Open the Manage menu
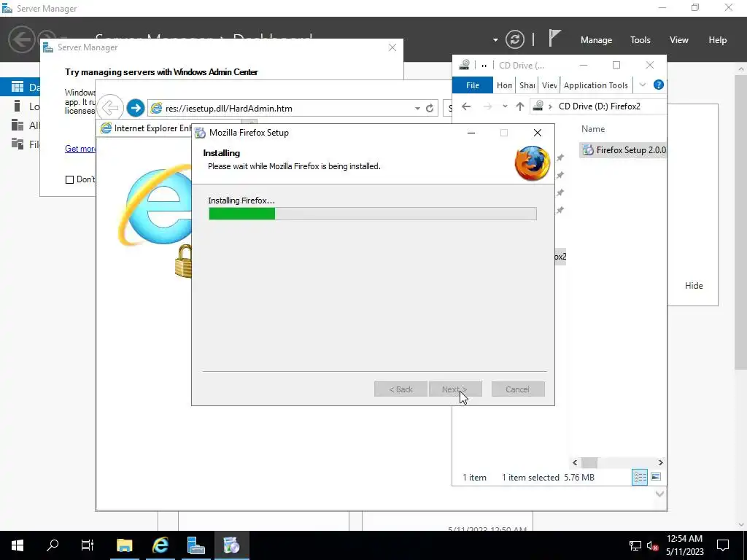 (x=596, y=40)
